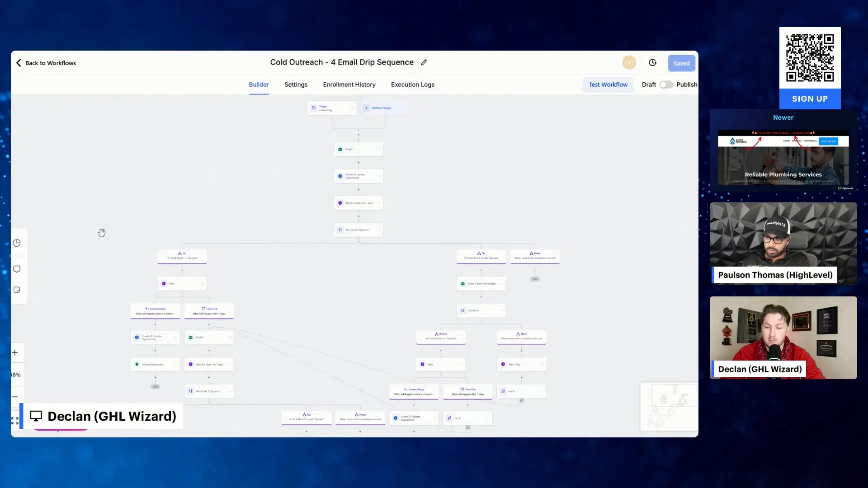Open Create Or Update Opportunity node menu
The image size is (868, 488).
[379, 176]
